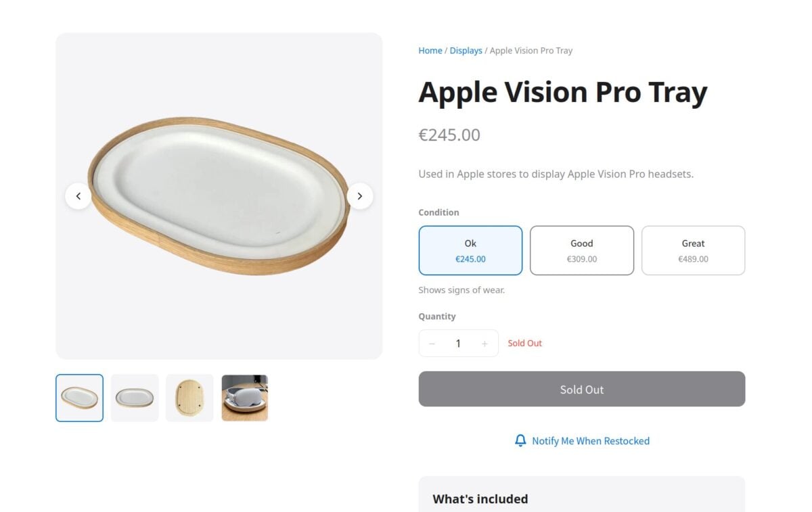Click the What's included section heading
This screenshot has width=812, height=512.
(x=480, y=499)
